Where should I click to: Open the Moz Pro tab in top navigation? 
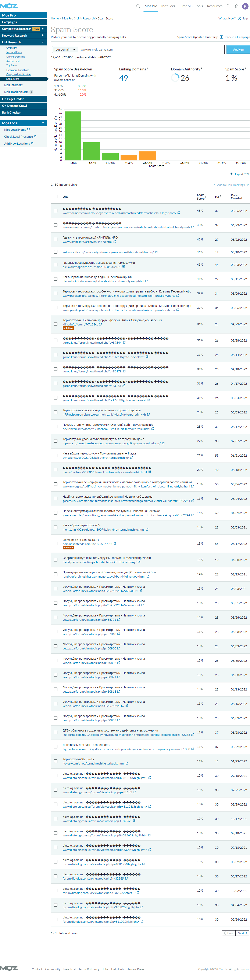coord(151,6)
